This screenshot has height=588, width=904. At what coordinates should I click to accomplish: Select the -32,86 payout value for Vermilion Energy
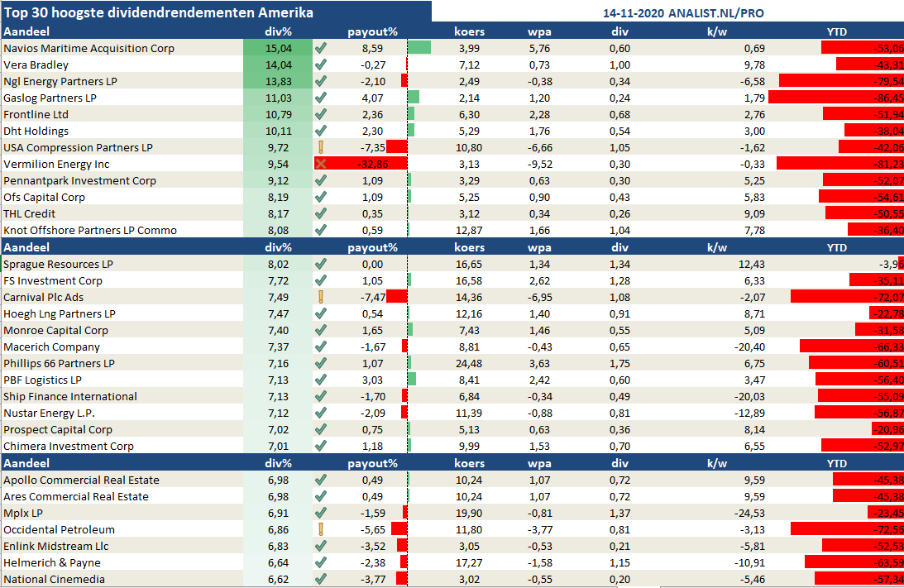coord(372,165)
